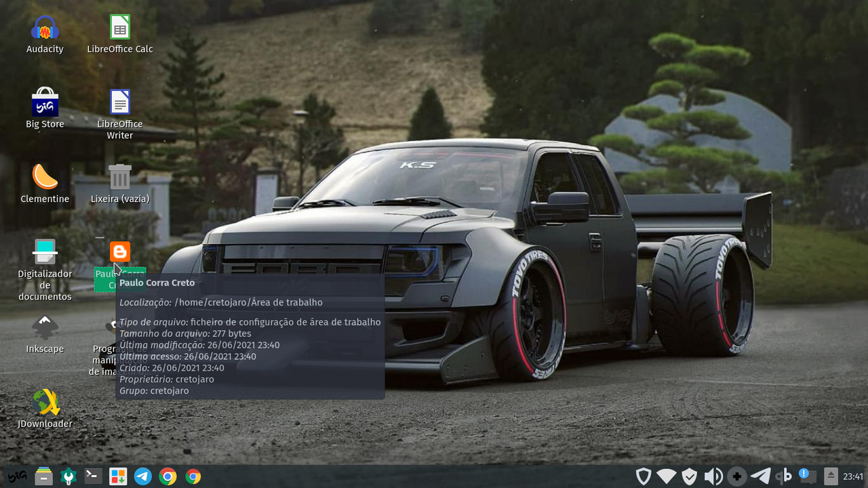Click the eject removable devices tray icon
This screenshot has width=868, height=488.
pyautogui.click(x=831, y=476)
